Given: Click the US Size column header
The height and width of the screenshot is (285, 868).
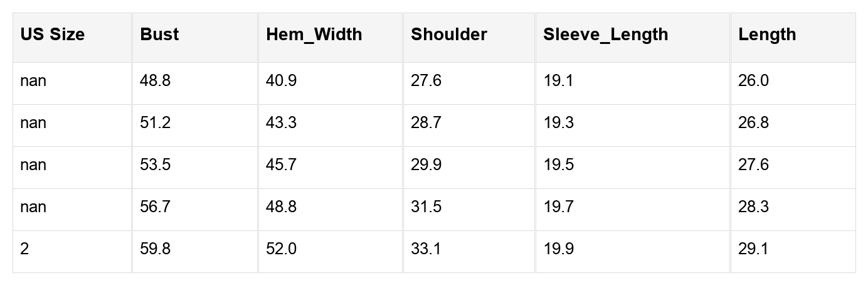Looking at the screenshot, I should 52,35.
